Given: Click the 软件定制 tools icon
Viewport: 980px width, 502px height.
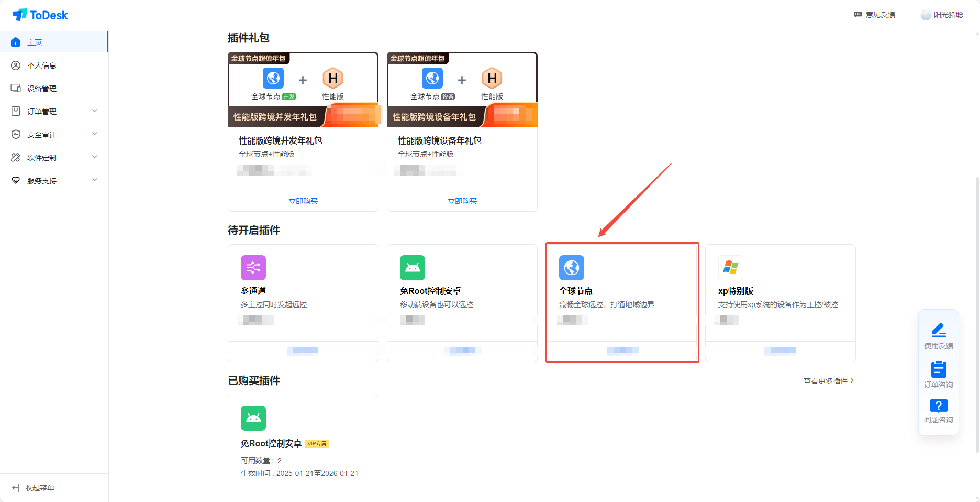Looking at the screenshot, I should [16, 157].
